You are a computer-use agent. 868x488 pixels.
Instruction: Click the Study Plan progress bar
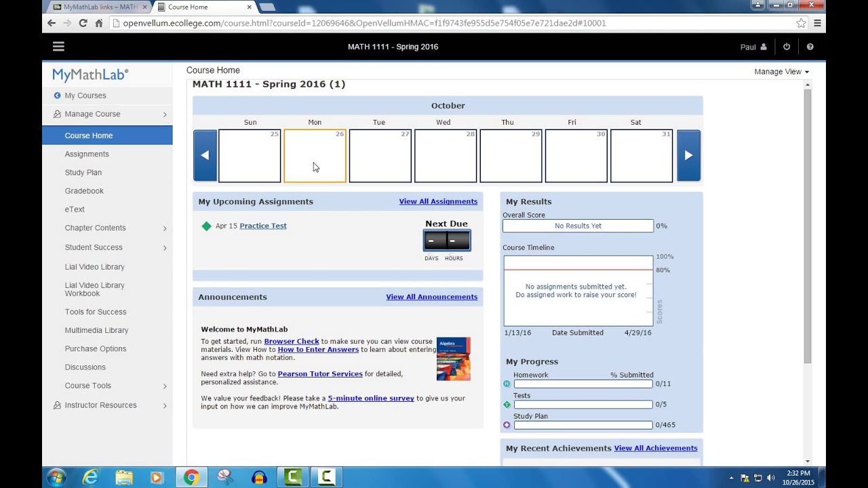tap(583, 425)
